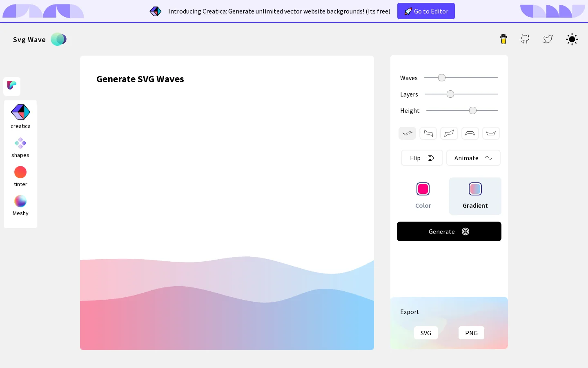Click the Svg Wave title text

[x=29, y=40]
